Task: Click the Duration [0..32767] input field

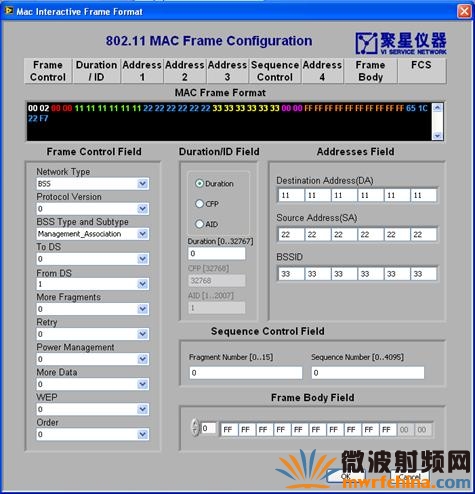Action: [x=217, y=253]
